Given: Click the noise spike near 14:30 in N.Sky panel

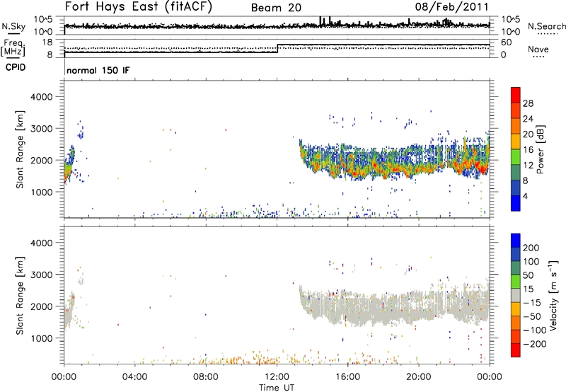Looking at the screenshot, I should coord(320,21).
